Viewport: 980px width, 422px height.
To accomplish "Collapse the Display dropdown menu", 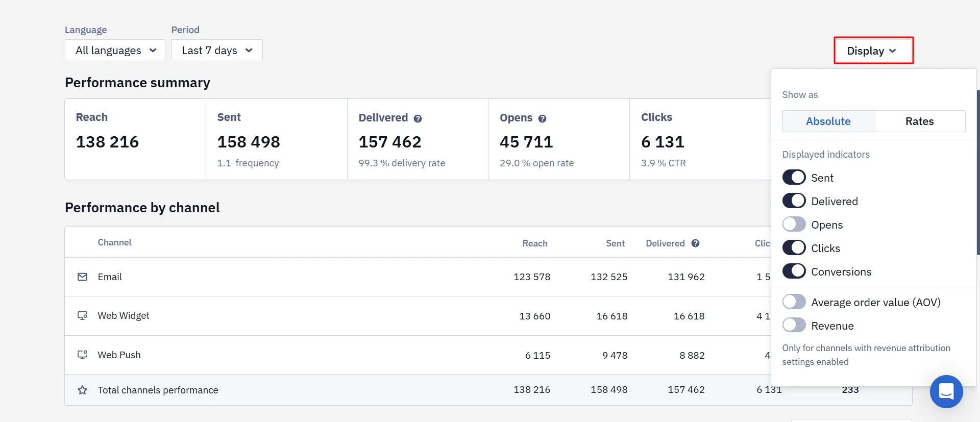I will (x=873, y=51).
